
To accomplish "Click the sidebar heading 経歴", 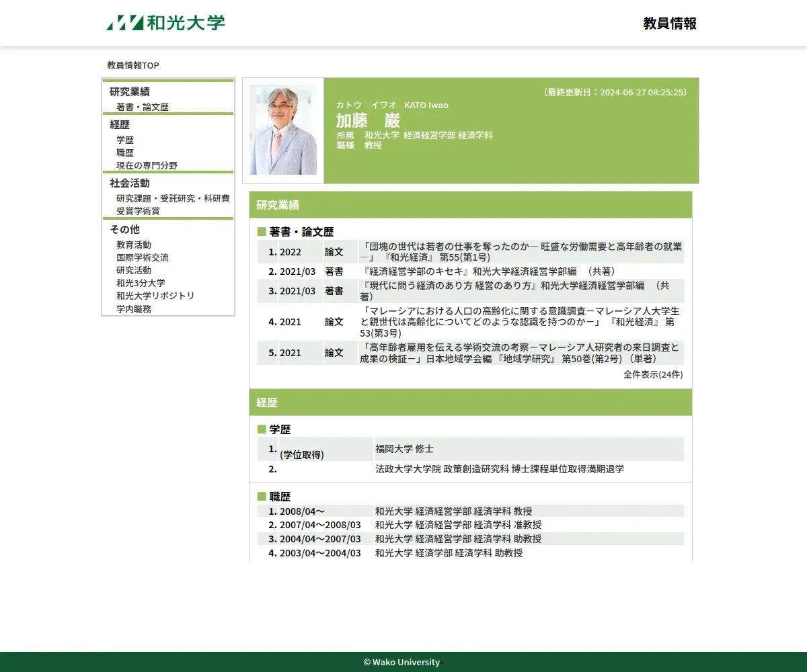I will pos(120,124).
